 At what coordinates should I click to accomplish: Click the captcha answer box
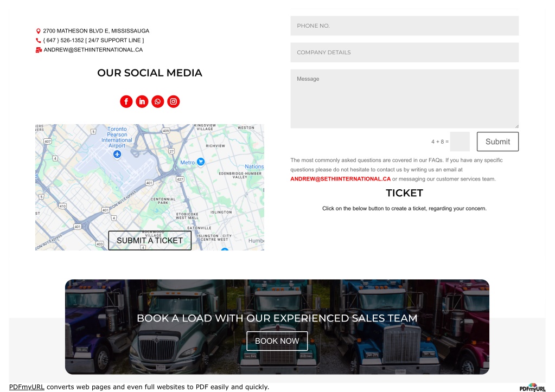pyautogui.click(x=460, y=142)
